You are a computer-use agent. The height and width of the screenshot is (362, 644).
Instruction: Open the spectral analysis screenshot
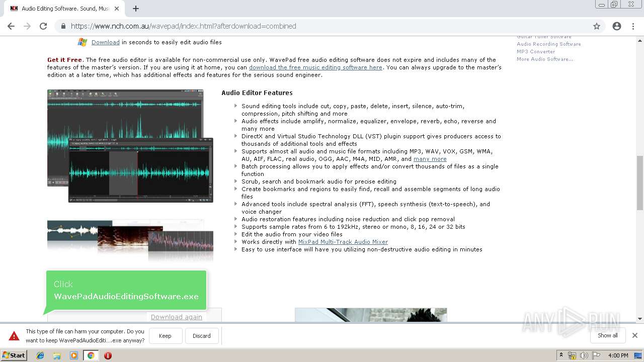click(x=130, y=241)
